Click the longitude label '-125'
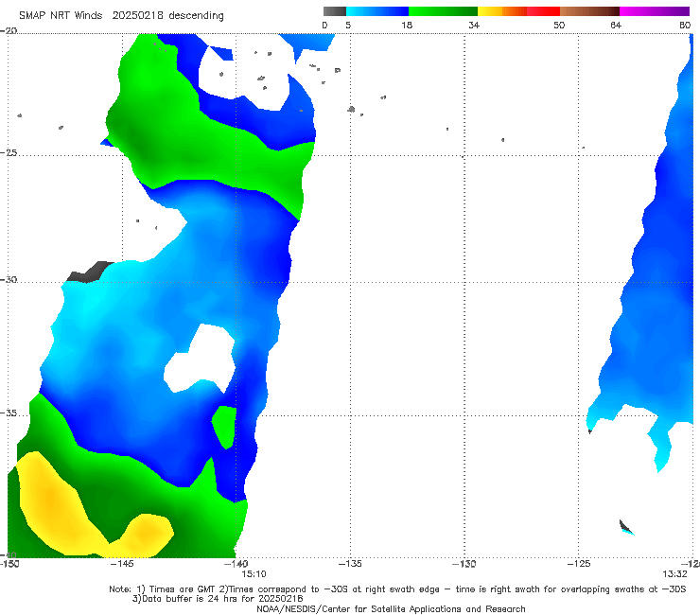 pos(579,564)
